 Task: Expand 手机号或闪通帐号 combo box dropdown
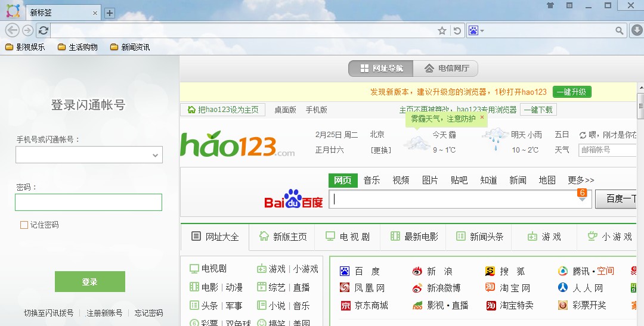point(155,155)
